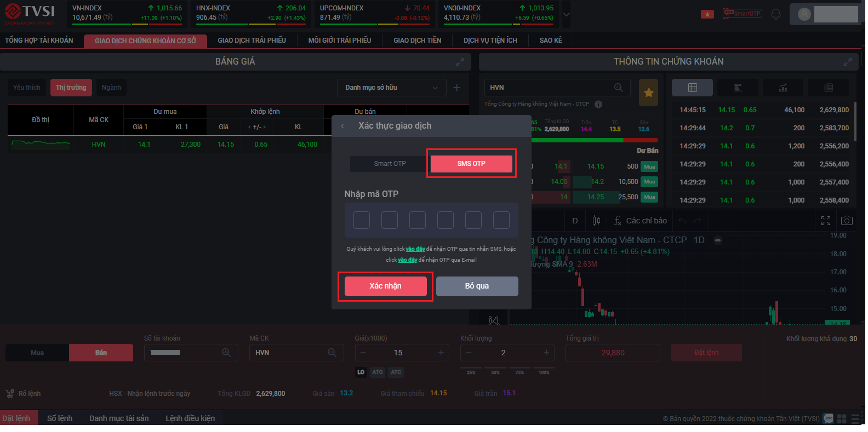Screen dimensions: 868x432
Task: Expand the BẢNG GIÁ panel
Action: pyautogui.click(x=460, y=62)
